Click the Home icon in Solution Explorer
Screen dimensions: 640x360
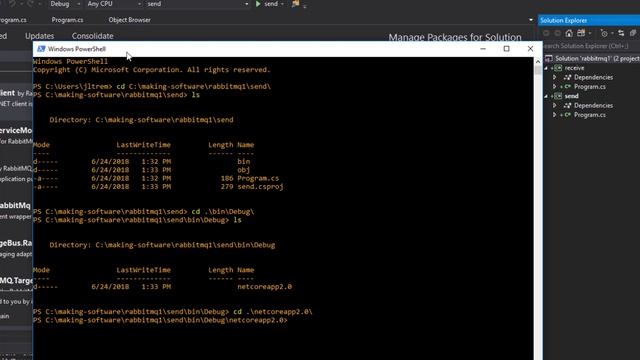pyautogui.click(x=569, y=33)
